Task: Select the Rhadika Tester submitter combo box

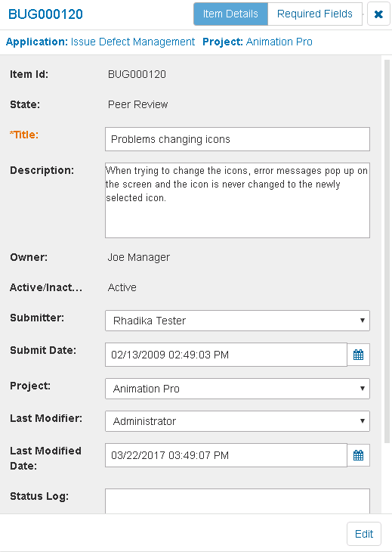Action: tap(237, 321)
